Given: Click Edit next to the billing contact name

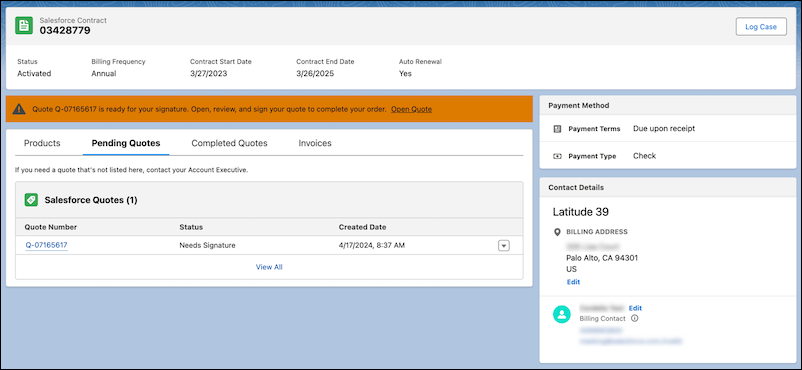Looking at the screenshot, I should [635, 308].
